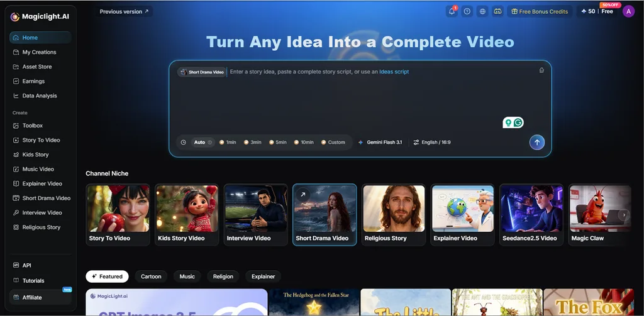
Task: Open Short Drama Video in sidebar
Action: [40, 199]
